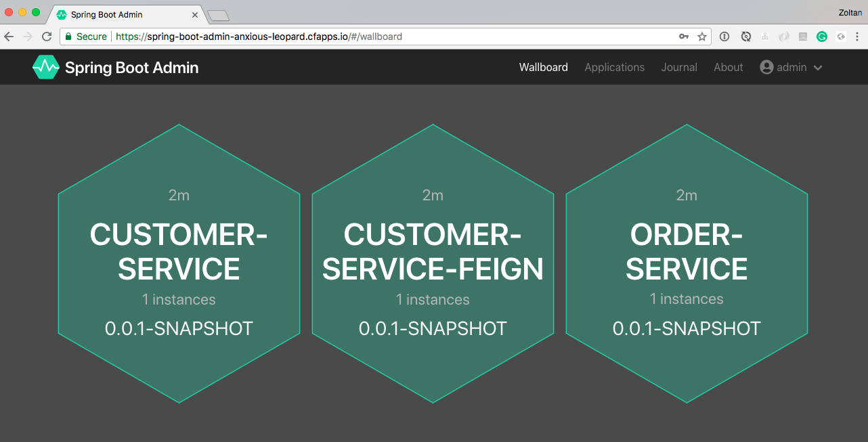Click the sync arrows extension icon
Viewport: 868px width, 442px height.
[x=745, y=37]
